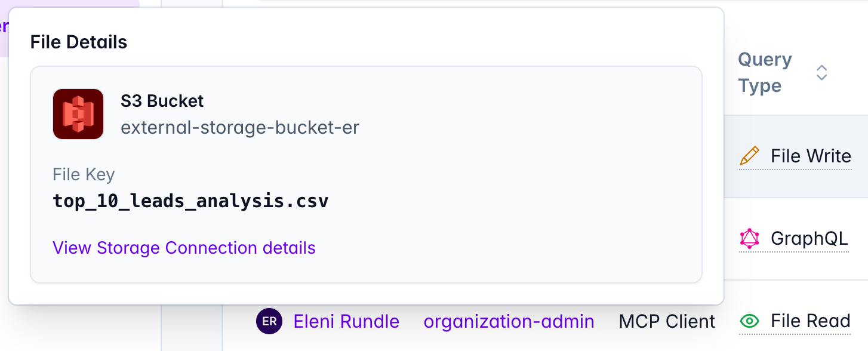The height and width of the screenshot is (351, 868).
Task: Click the purple badge behind the popover
Action: click(x=4, y=27)
